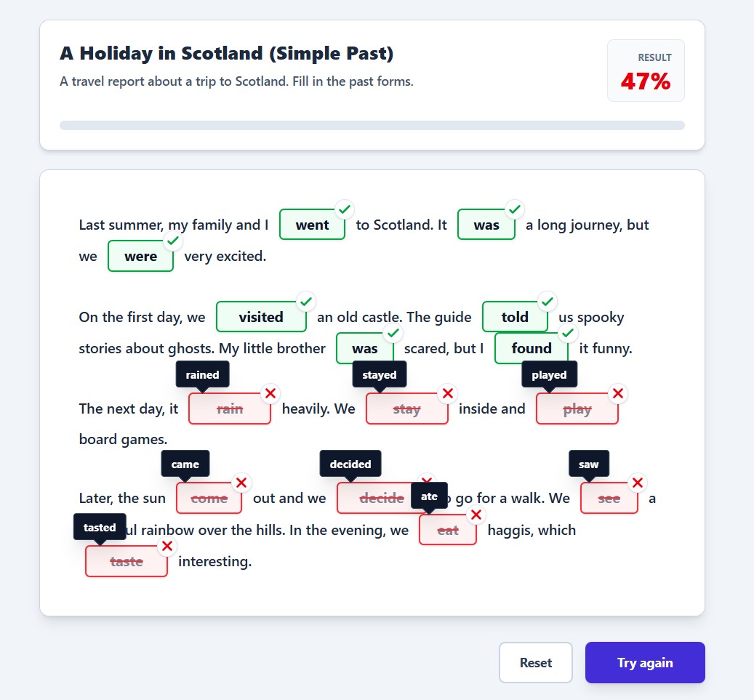Click the 47% result box
Screen dimensions: 754x700
click(x=646, y=71)
